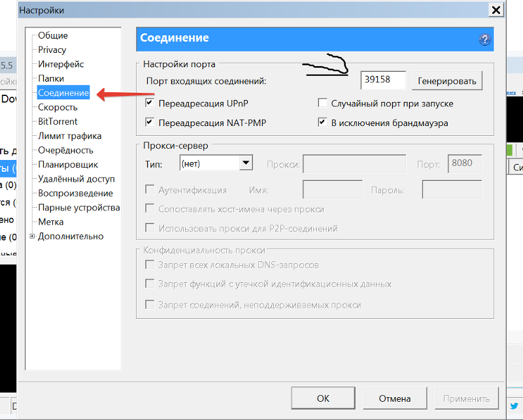Expand the Дополнительно tree node
The height and width of the screenshot is (420, 523).
pyautogui.click(x=32, y=236)
